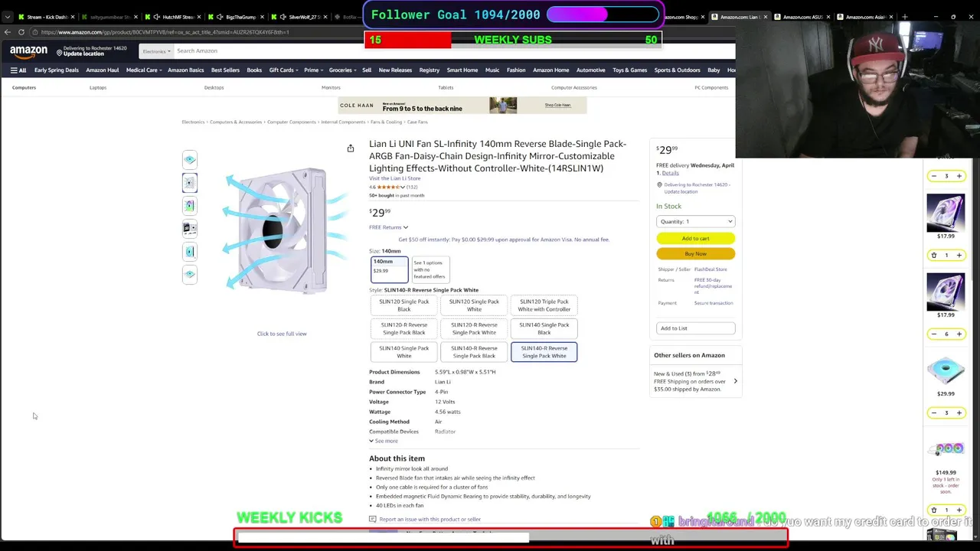Click the share icon above product image
The image size is (980, 551).
(351, 148)
